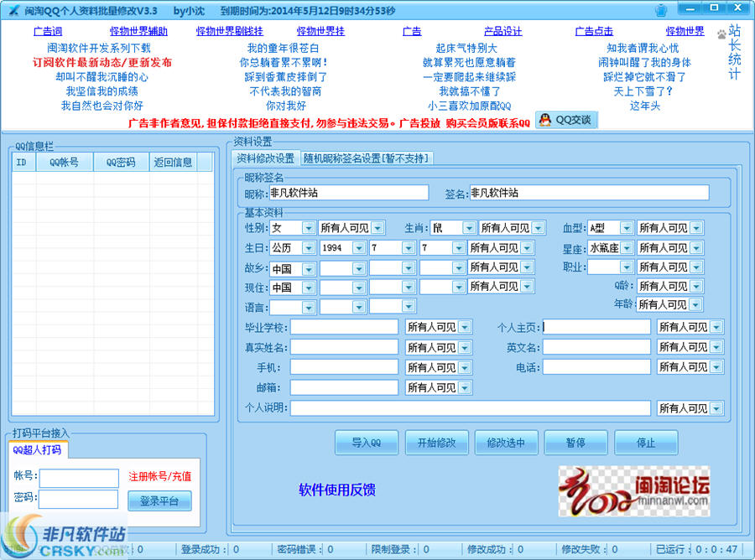Click the 注册帐号/充值 link
Image resolution: width=755 pixels, height=560 pixels.
click(x=159, y=476)
